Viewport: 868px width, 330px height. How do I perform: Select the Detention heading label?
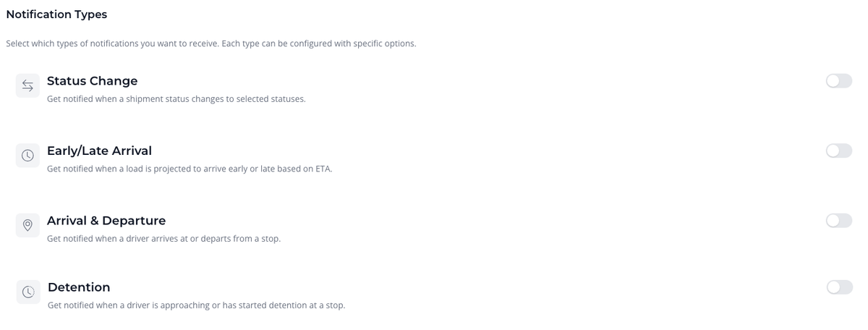pyautogui.click(x=79, y=287)
